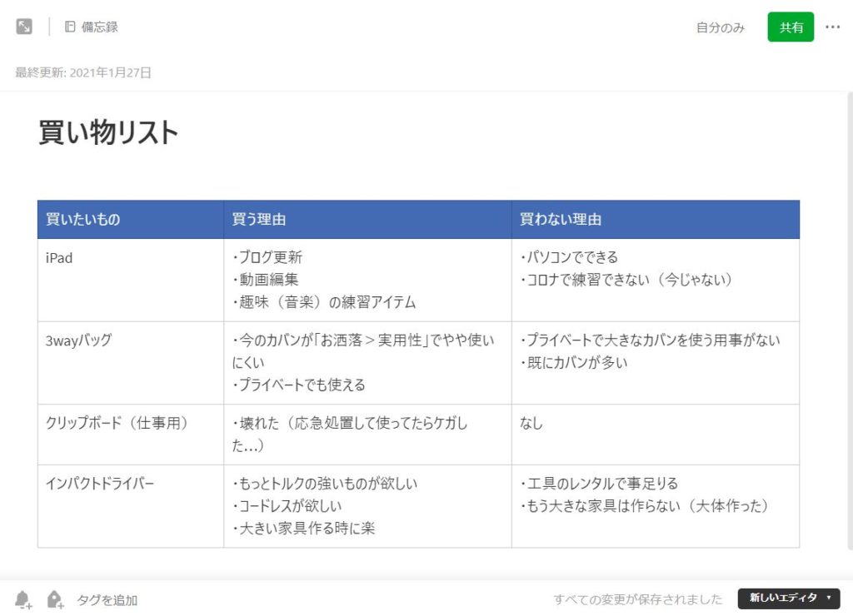This screenshot has width=853, height=616.
Task: Click the 最終更新 date text
Action: tap(83, 72)
